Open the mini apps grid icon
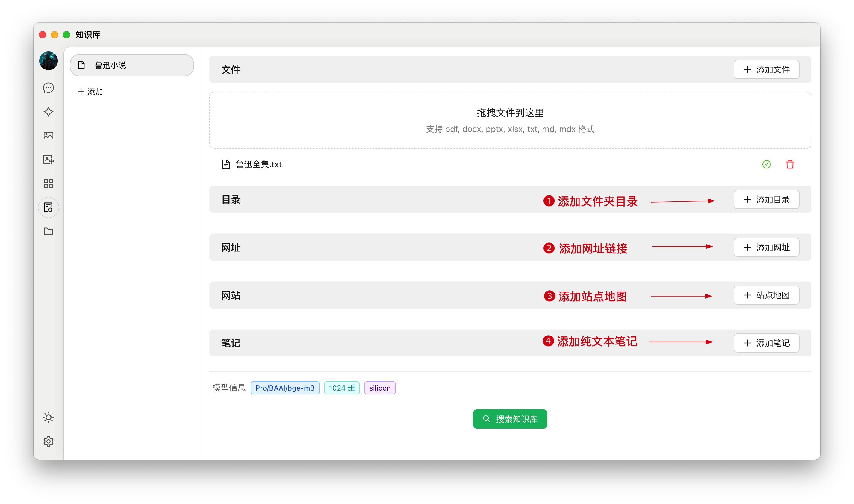The image size is (854, 504). [x=48, y=183]
